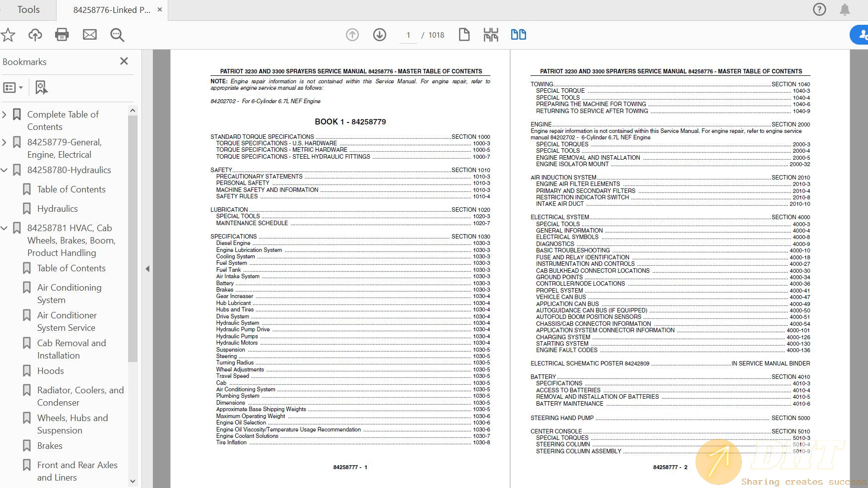This screenshot has width=868, height=488.
Task: Close the 84258776-Linked document tab
Action: pos(160,9)
